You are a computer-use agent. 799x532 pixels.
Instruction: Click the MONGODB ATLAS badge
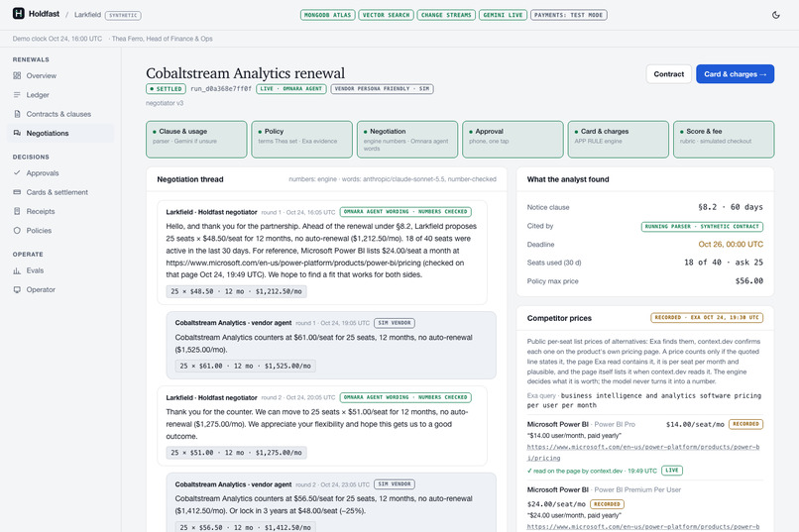click(328, 15)
